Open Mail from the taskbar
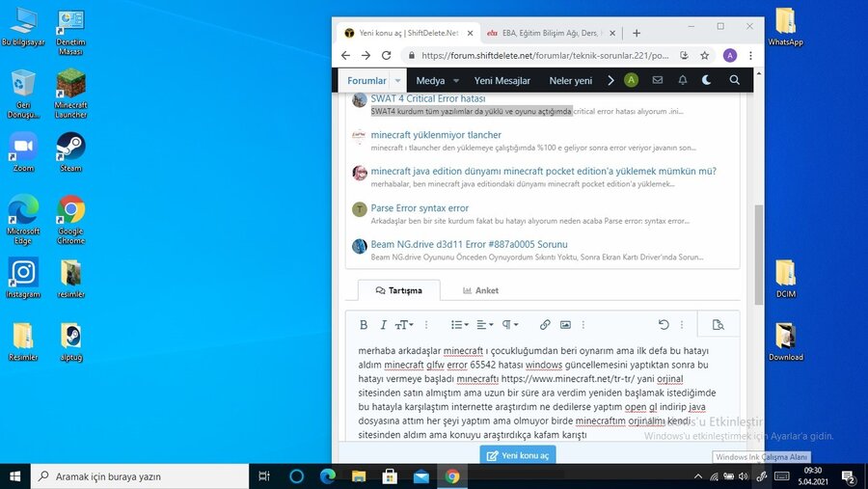This screenshot has height=489, width=868. (420, 476)
